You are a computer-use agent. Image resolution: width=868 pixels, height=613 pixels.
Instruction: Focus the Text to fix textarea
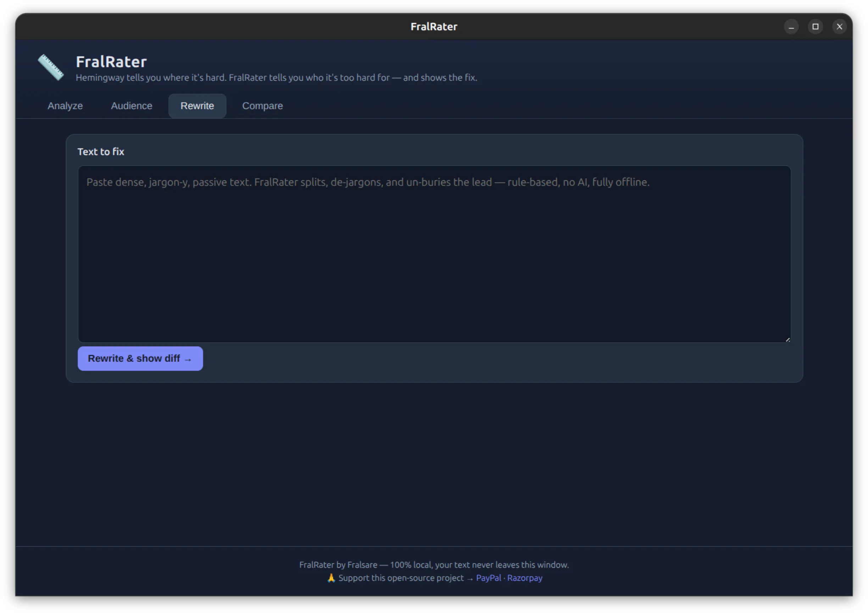(x=434, y=254)
